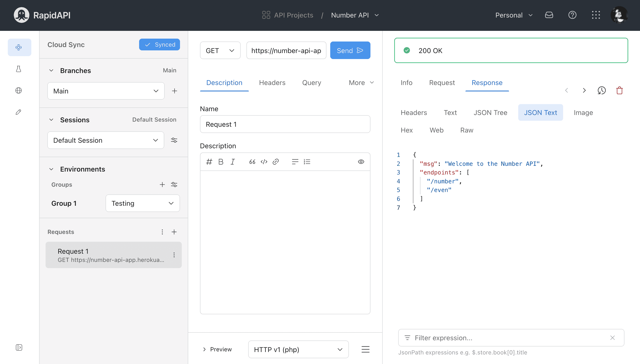Open the Testing environment dropdown

[143, 203]
